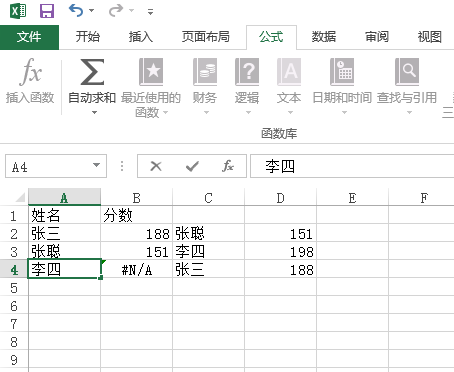This screenshot has width=454, height=372.
Task: Expand the Name Box dropdown arrow
Action: pos(97,165)
